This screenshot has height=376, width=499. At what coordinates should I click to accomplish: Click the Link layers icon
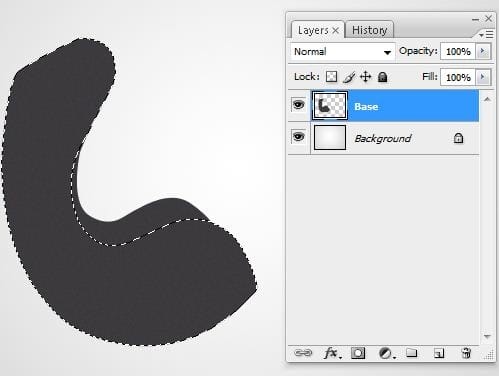point(303,353)
